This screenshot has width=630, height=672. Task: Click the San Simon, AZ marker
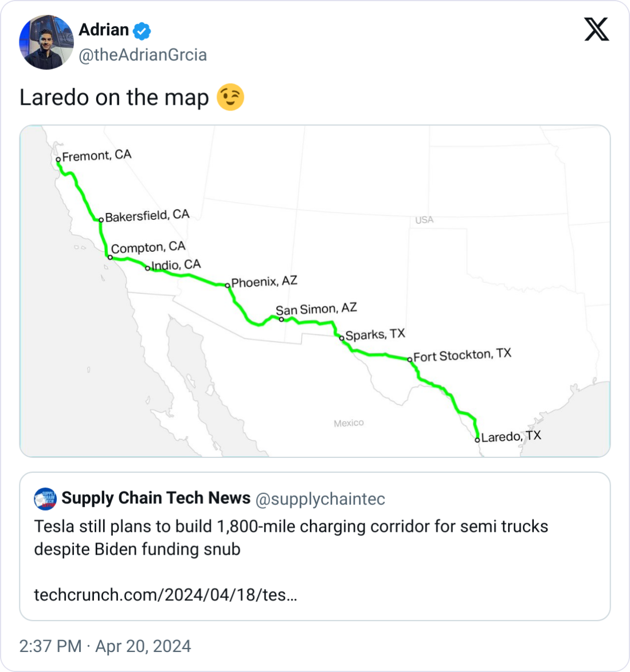281,319
